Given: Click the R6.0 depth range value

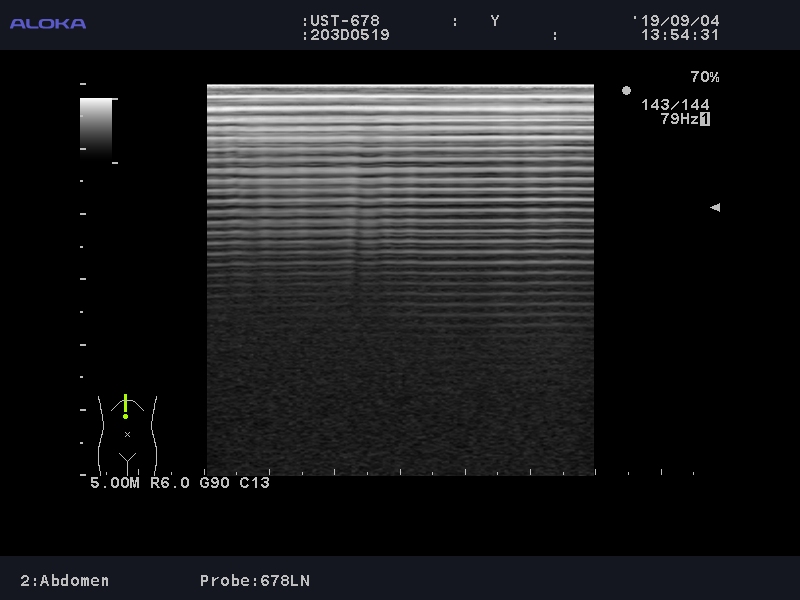Looking at the screenshot, I should click(x=170, y=483).
